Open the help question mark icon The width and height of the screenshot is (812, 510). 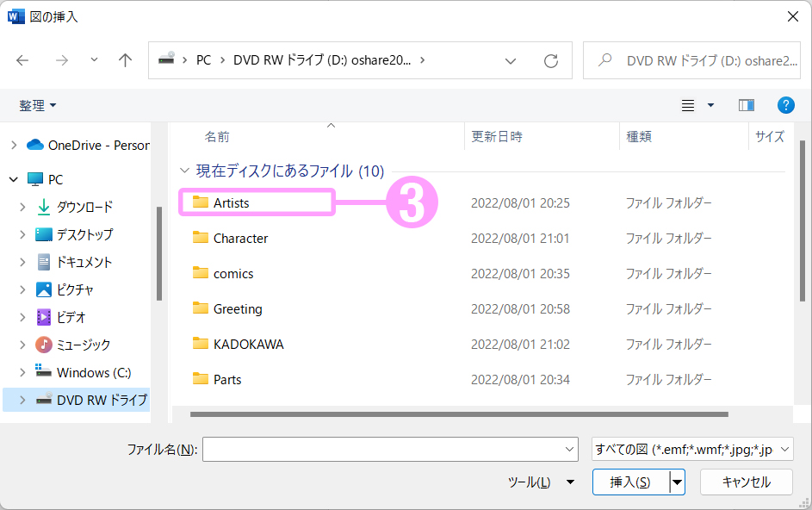coord(785,105)
